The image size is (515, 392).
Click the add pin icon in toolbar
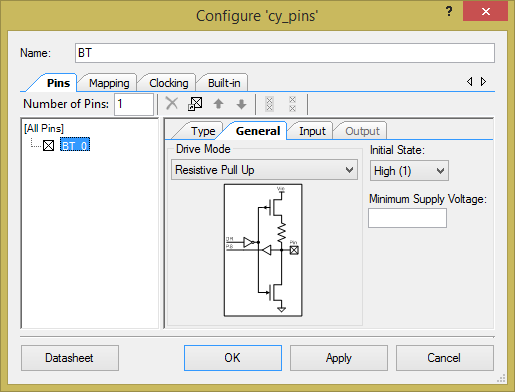(195, 104)
